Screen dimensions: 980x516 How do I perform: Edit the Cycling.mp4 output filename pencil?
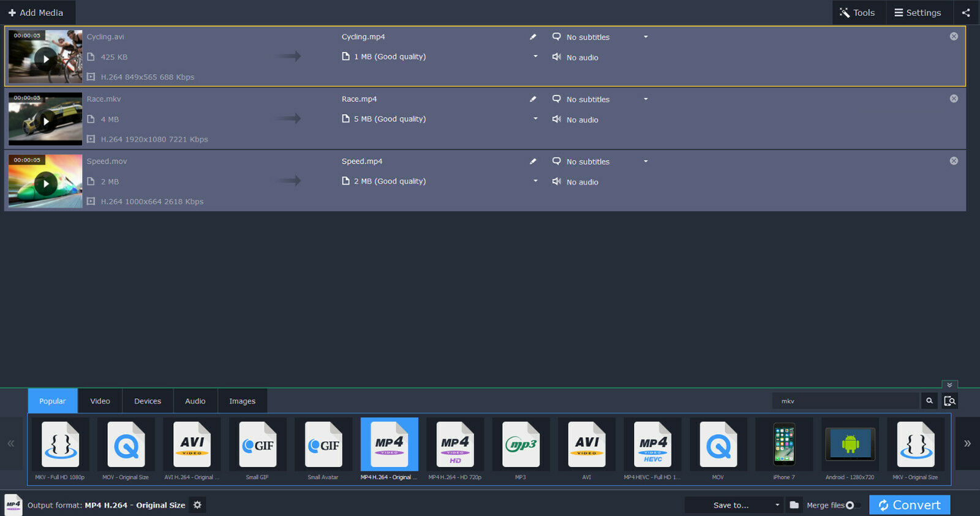(x=533, y=37)
